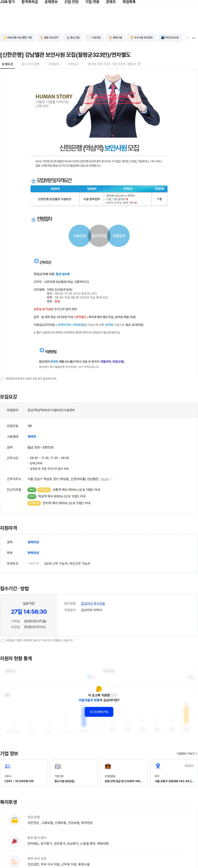Click the job title 신한은행 강남별관 보안사원 모집
The height and width of the screenshot is (868, 198).
(65, 55)
